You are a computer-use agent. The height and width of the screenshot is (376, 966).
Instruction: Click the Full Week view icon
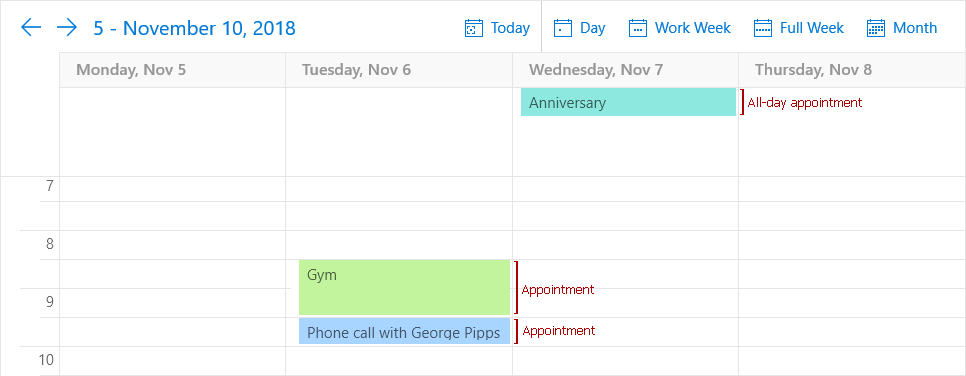tap(763, 28)
